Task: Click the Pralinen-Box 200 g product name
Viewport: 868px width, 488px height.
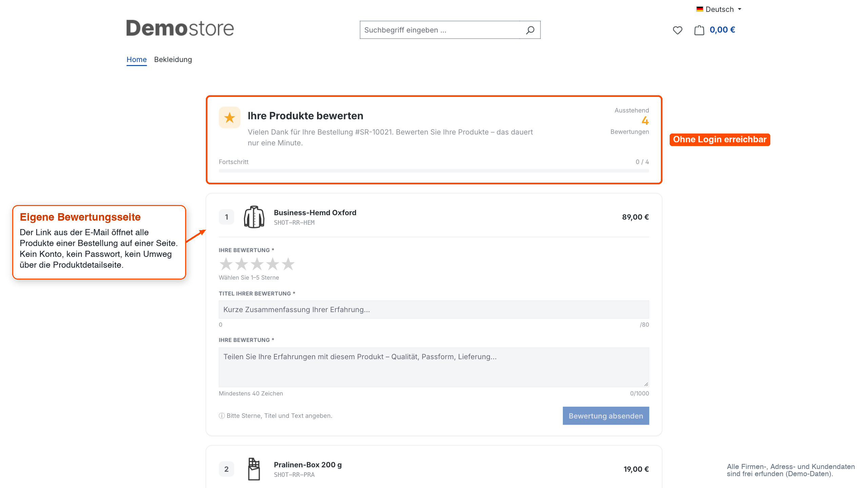Action: pyautogui.click(x=308, y=465)
